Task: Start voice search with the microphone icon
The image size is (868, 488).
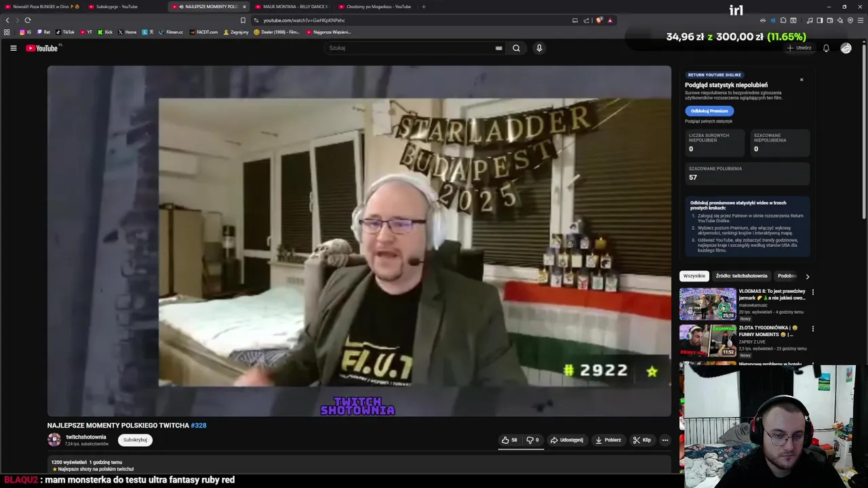Action: coord(539,48)
